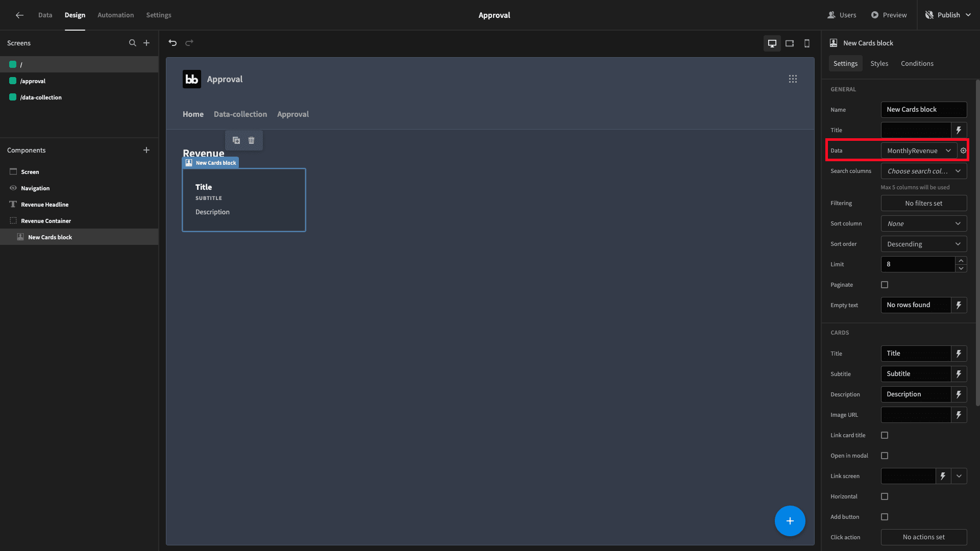
Task: Switch to mobile preview icon
Action: pos(807,43)
